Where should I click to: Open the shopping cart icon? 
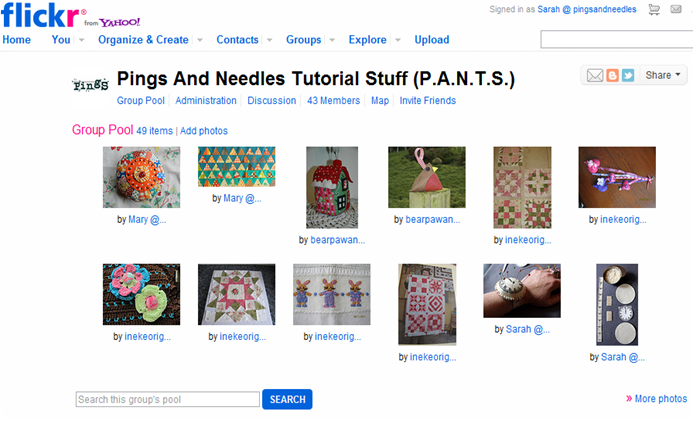(x=654, y=10)
